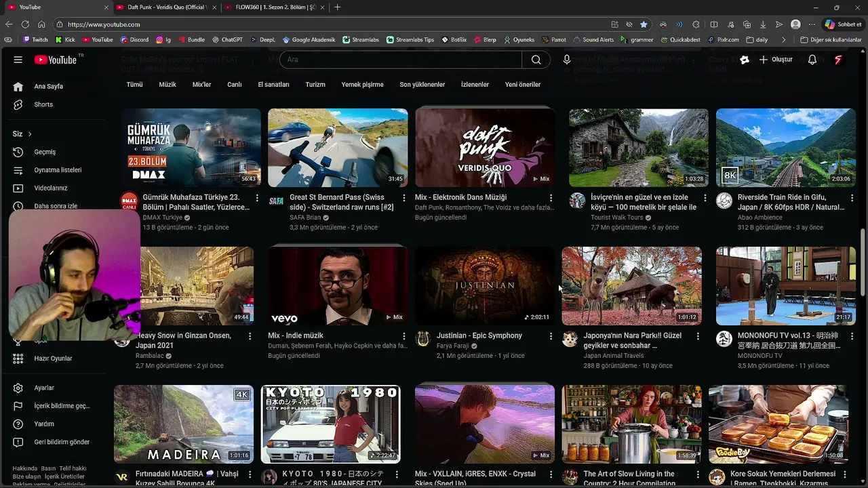Open options for Mix - Elektronik Dans Müziği
868x488 pixels.
(551, 198)
